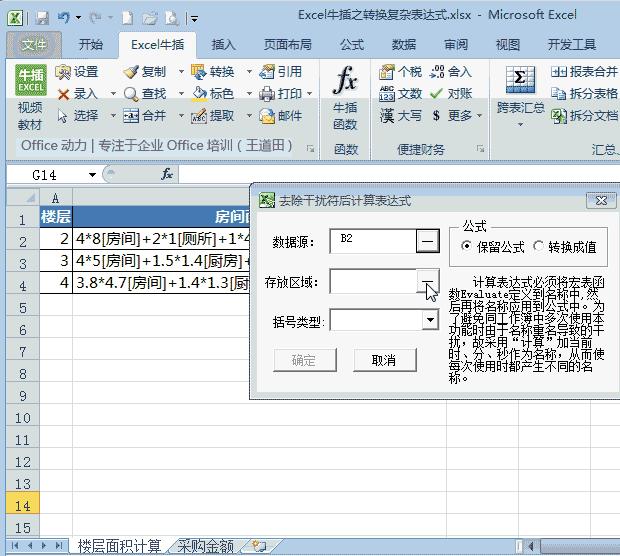Click the 存放区域 range picker collapse button
620x556 pixels.
(427, 281)
